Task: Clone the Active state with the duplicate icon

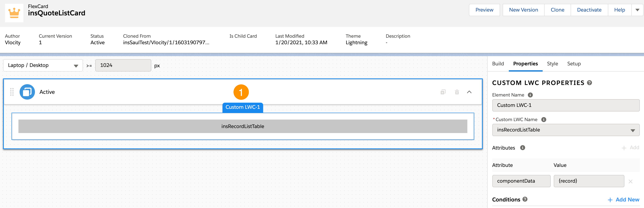Action: pyautogui.click(x=443, y=92)
